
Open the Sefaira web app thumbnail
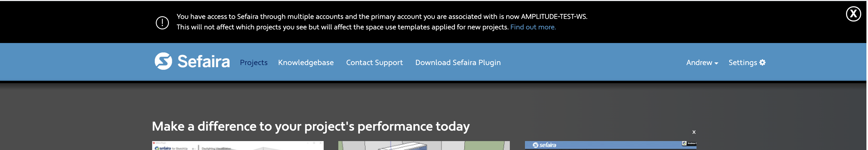coord(610,146)
